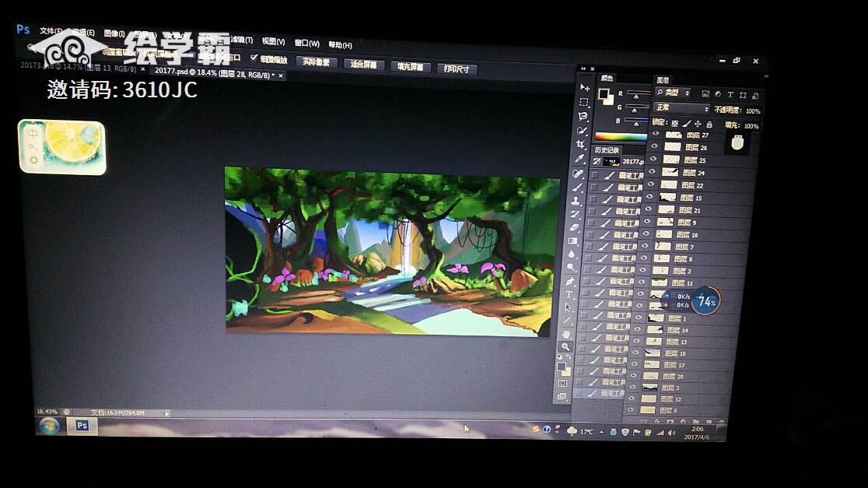Select the Zoom magnifier tool
The image size is (868, 488).
pos(565,347)
